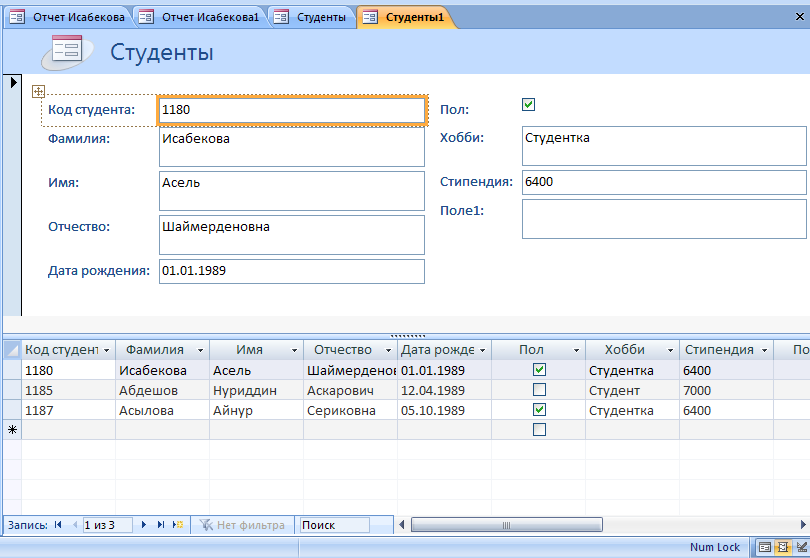Image resolution: width=810 pixels, height=558 pixels.
Task: Click the Нет фильтра filter button
Action: [242, 525]
